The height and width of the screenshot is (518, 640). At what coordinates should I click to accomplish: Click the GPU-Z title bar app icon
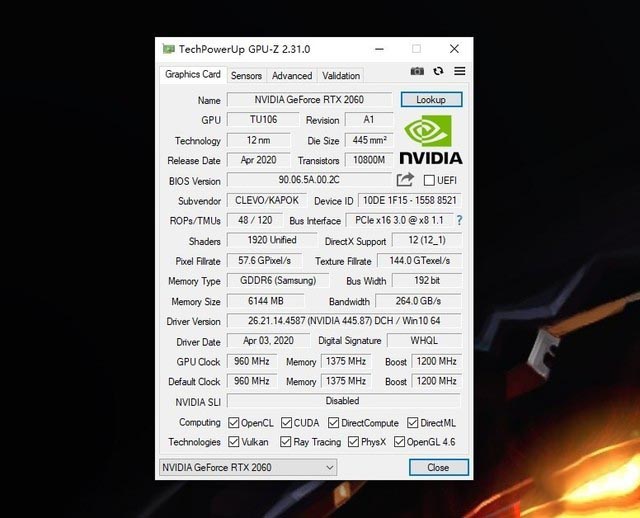(x=169, y=49)
